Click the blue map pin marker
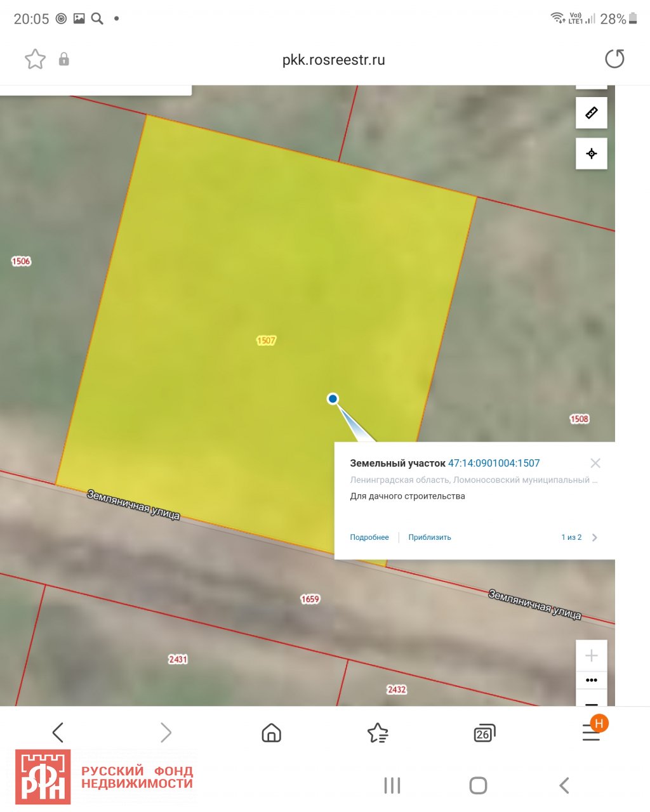This screenshot has height=812, width=650. point(333,399)
